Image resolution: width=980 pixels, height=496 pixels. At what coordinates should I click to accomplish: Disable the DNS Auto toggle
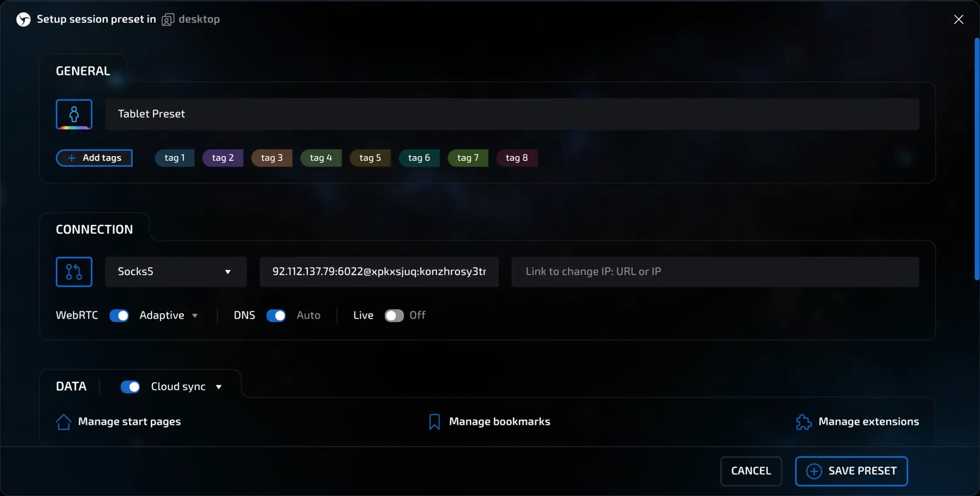[x=276, y=315]
